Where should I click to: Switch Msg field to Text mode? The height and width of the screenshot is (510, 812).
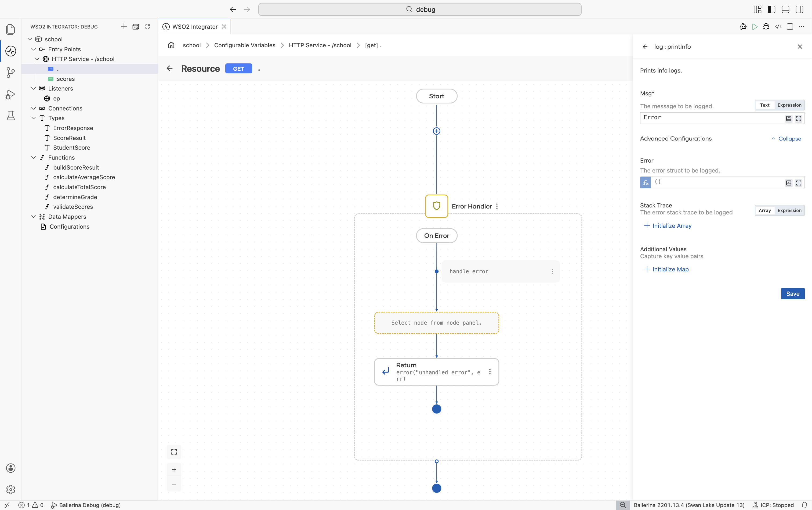tap(764, 105)
